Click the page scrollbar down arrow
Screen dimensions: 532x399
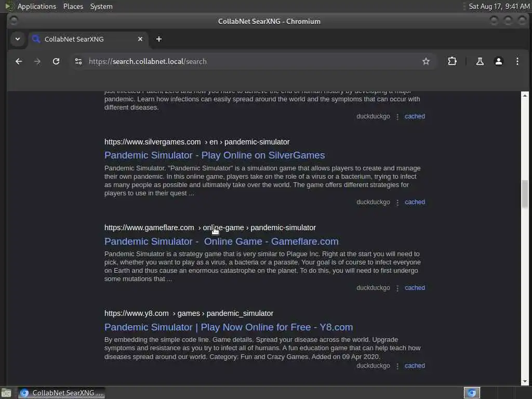525,381
